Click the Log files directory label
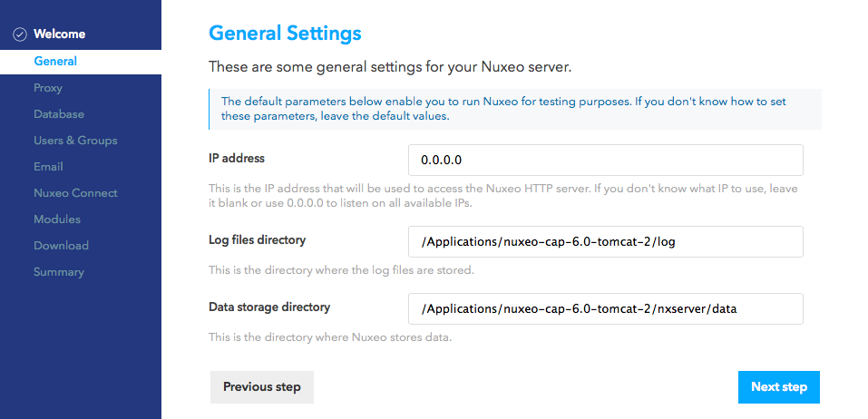 point(257,240)
